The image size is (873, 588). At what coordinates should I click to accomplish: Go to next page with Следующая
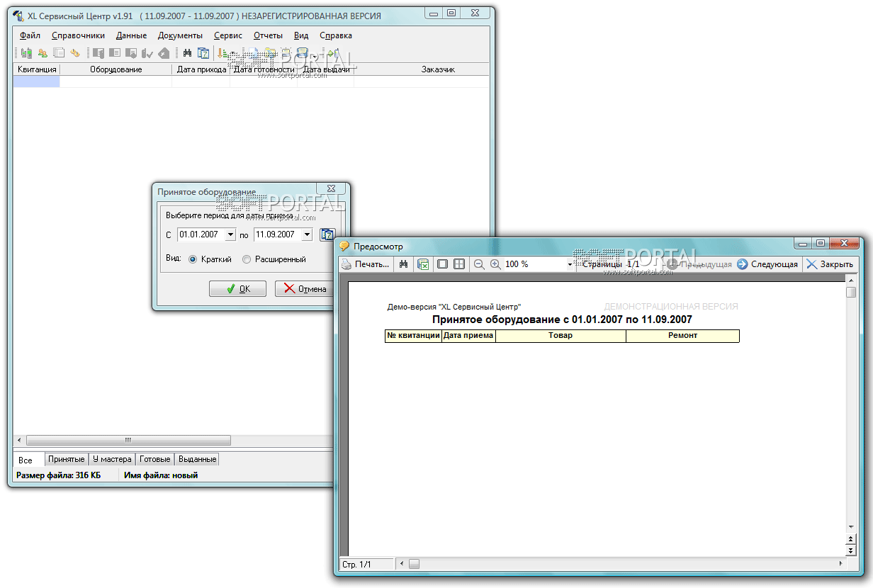pos(767,264)
